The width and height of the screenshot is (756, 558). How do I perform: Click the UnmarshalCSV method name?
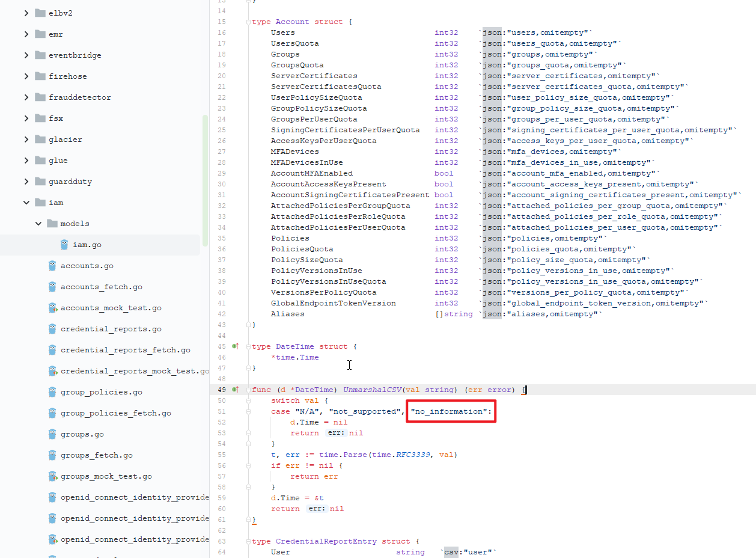372,390
